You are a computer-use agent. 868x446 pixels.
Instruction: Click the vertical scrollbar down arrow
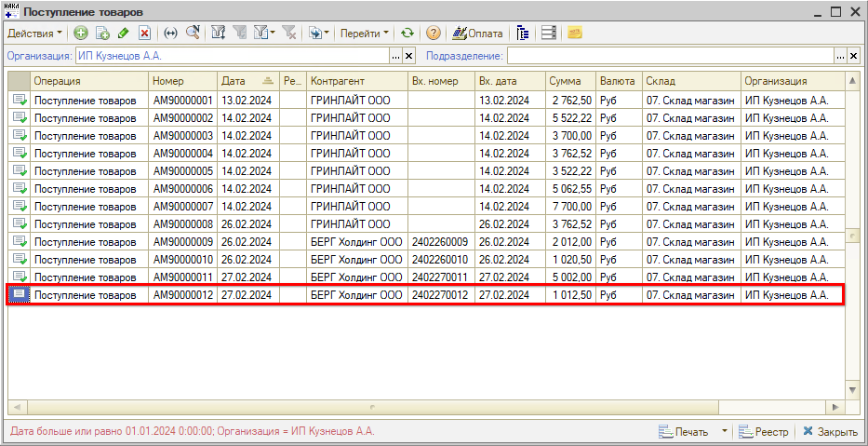(852, 390)
